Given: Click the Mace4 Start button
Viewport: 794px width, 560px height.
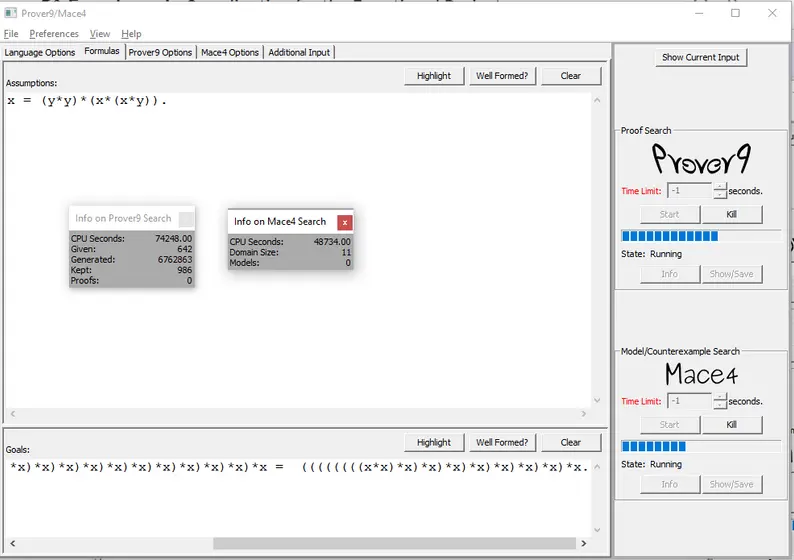Looking at the screenshot, I should pos(669,425).
